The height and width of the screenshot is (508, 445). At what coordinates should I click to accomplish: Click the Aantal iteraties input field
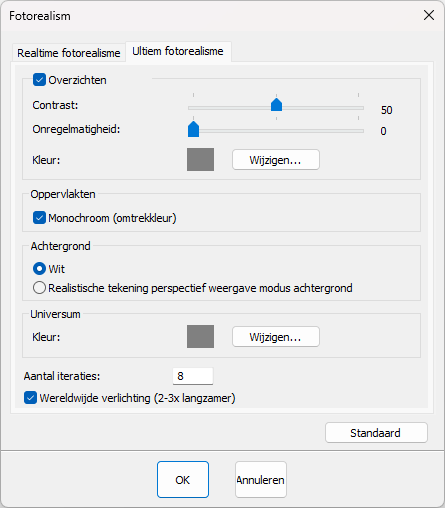click(193, 376)
